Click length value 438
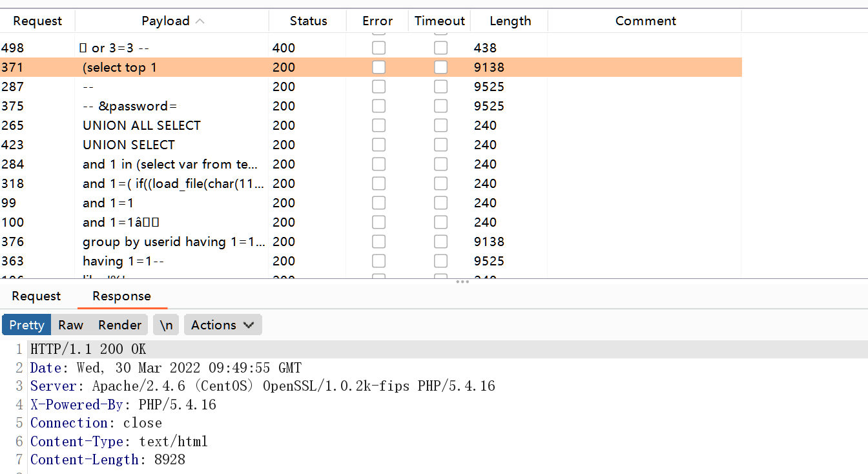 485,48
